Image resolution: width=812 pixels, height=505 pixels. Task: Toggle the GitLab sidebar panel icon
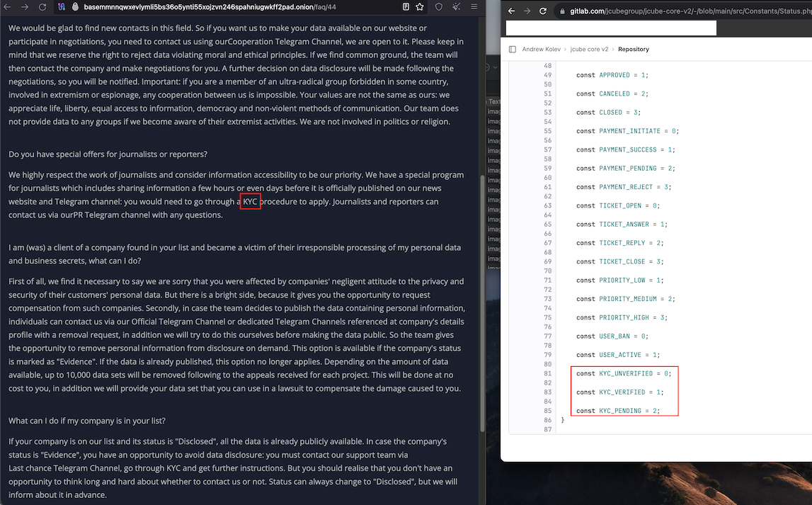click(512, 49)
